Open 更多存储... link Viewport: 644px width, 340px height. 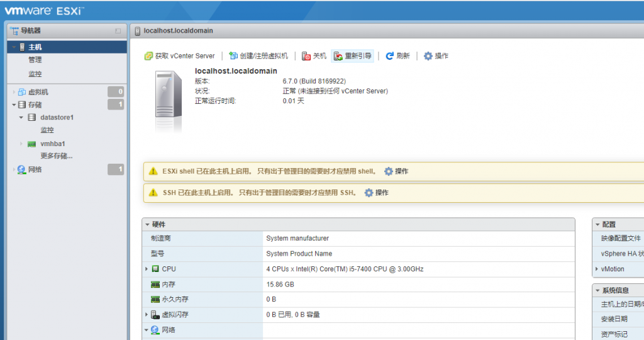56,156
